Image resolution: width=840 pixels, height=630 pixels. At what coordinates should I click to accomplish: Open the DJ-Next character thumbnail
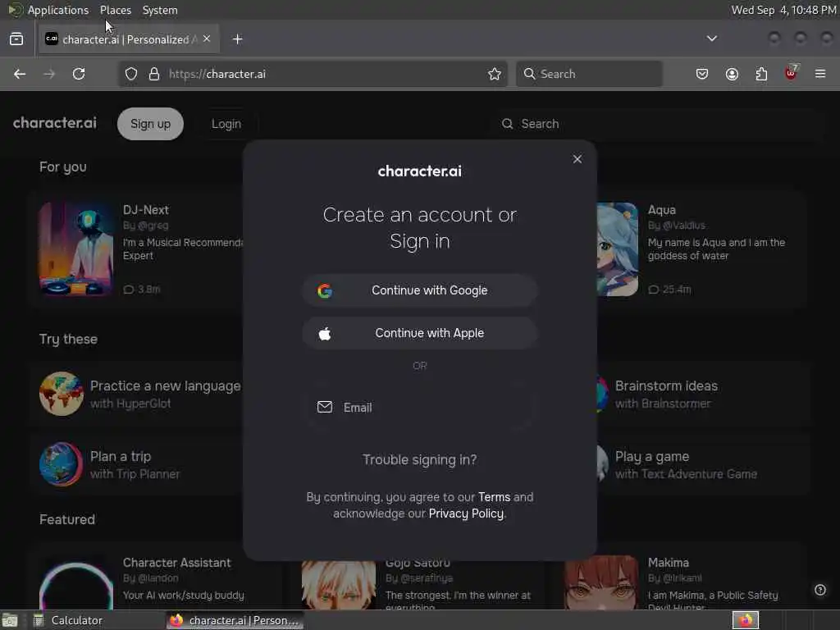tap(75, 249)
